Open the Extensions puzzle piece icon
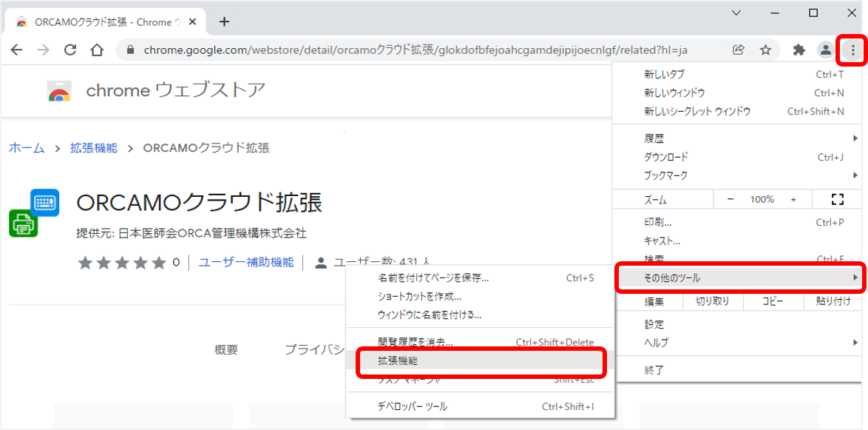 tap(799, 50)
